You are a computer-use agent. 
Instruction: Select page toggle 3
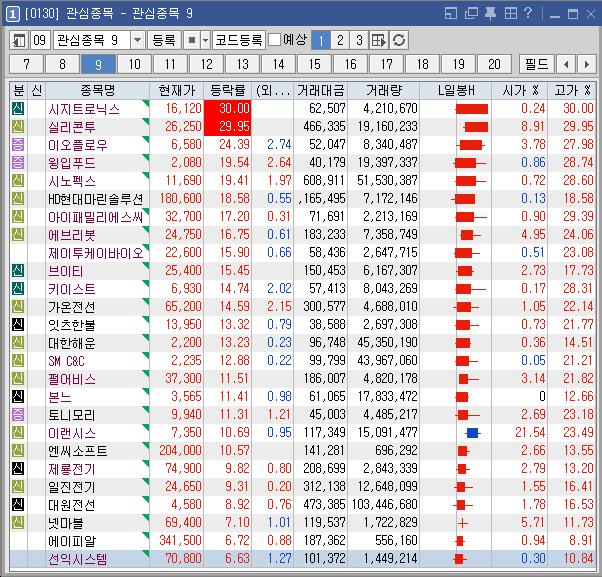tap(359, 40)
